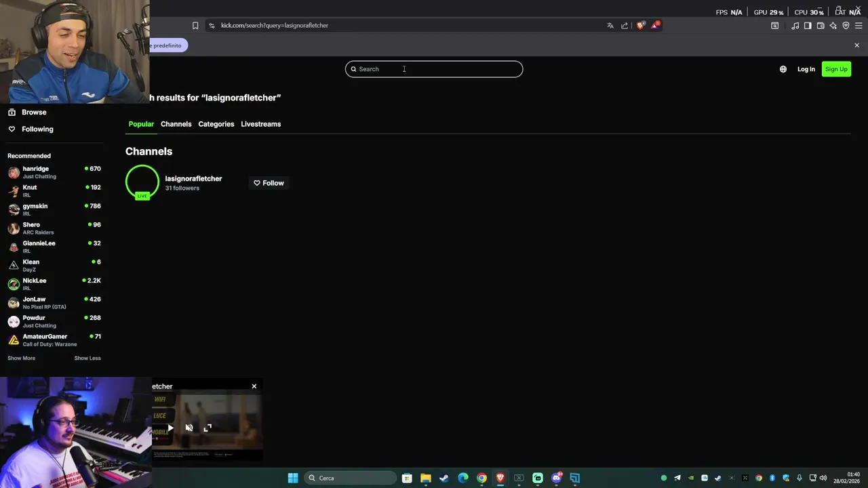Click the tab search icon in toolbar
The width and height of the screenshot is (868, 488).
pyautogui.click(x=774, y=25)
